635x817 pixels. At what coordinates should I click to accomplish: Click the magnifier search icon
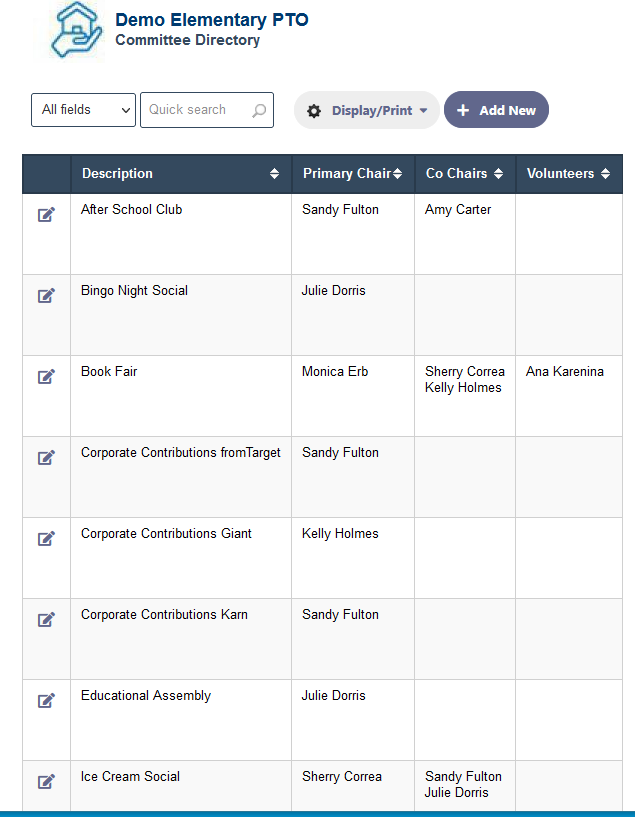[259, 110]
